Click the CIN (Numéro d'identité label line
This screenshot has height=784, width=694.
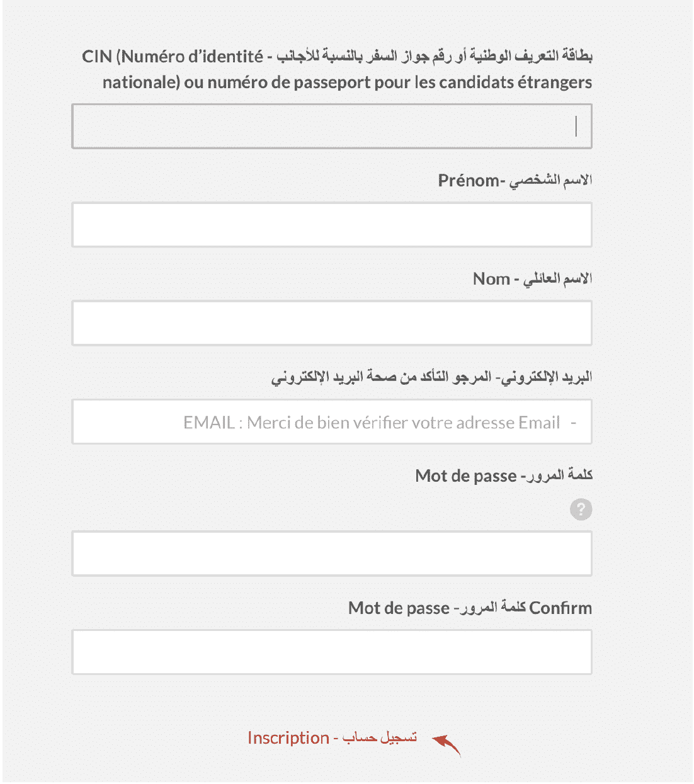(337, 56)
